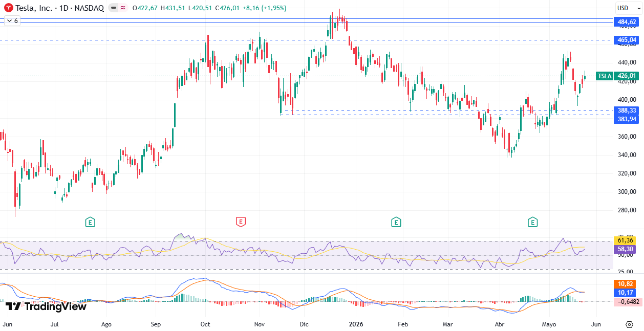Click the orange 10,82 MACD signal label
The height and width of the screenshot is (331, 644).
coord(626,284)
